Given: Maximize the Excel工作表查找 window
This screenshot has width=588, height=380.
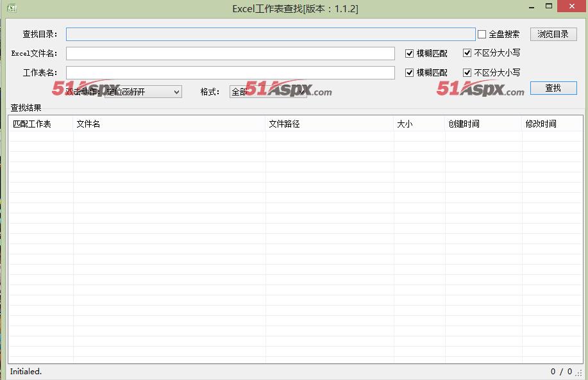Looking at the screenshot, I should [x=549, y=7].
